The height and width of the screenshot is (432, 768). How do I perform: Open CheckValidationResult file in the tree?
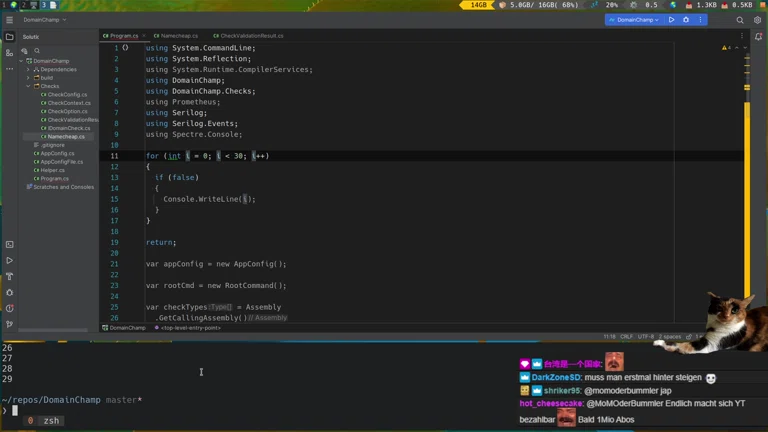[70, 120]
